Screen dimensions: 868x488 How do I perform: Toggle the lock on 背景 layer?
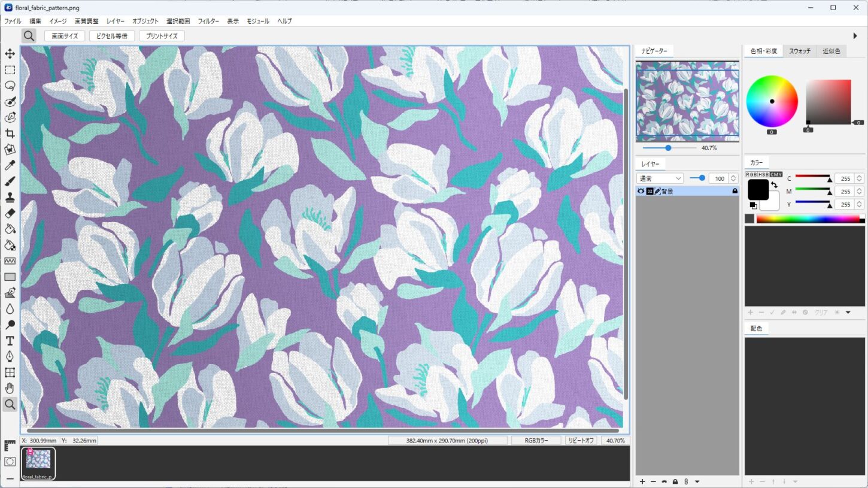point(735,191)
